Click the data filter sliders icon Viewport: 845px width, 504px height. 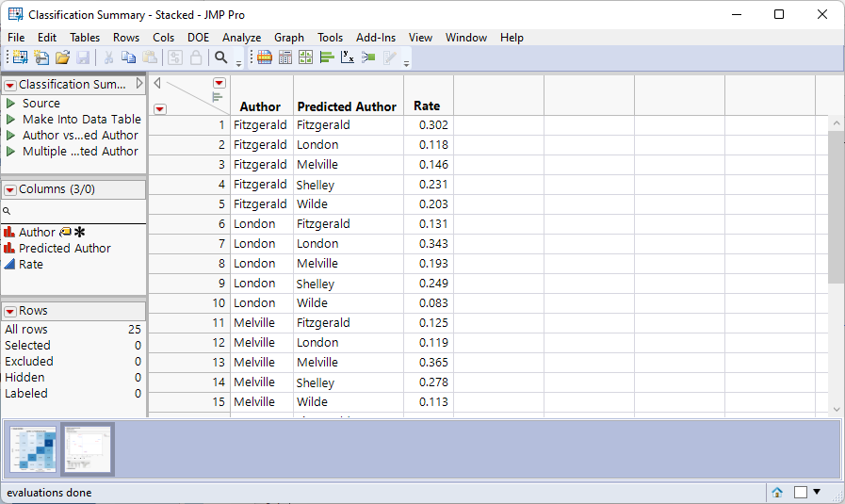point(175,57)
